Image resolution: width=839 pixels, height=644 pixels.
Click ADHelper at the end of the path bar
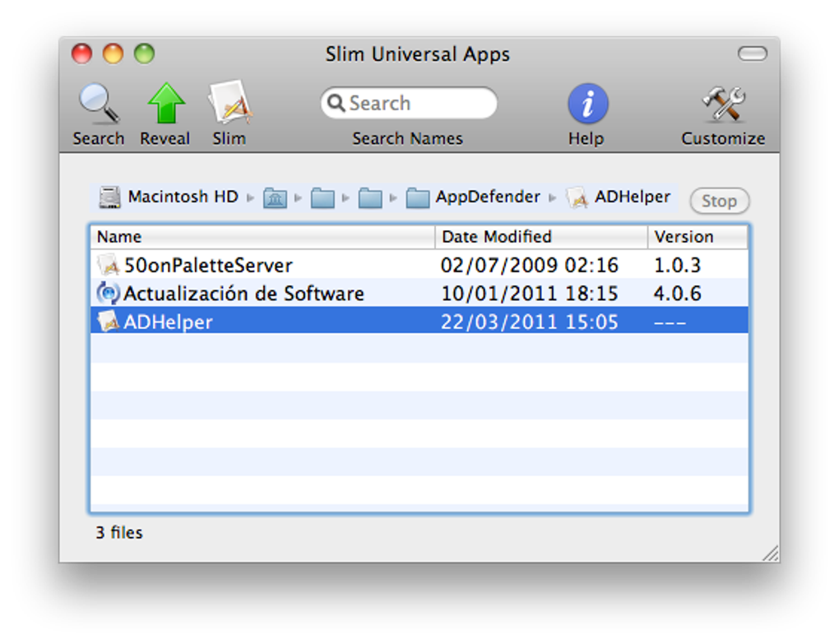tap(619, 197)
